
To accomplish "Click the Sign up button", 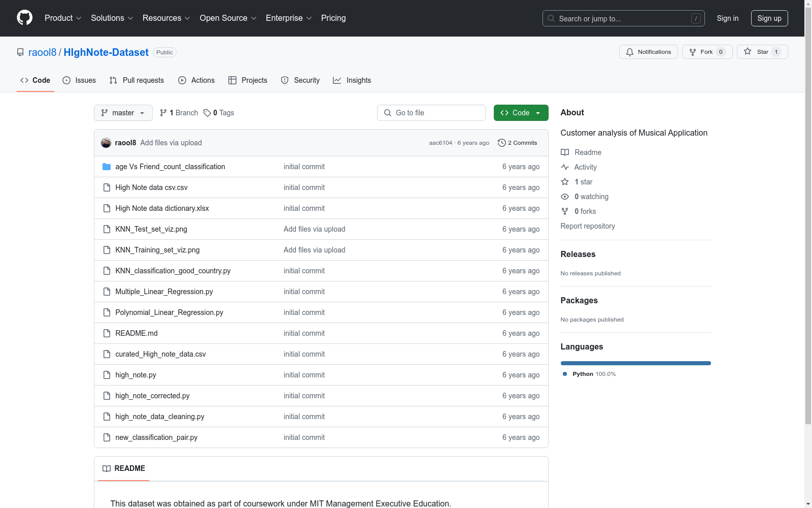I will click(x=769, y=18).
